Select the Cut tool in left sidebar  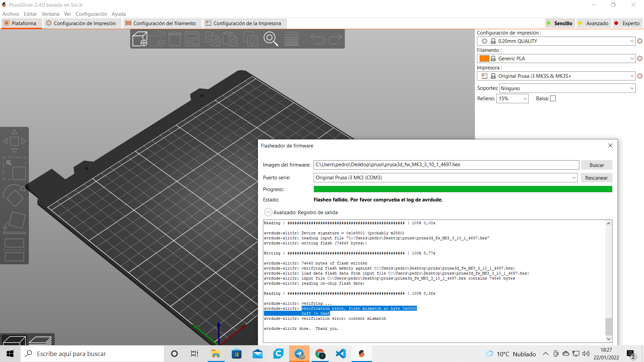pyautogui.click(x=14, y=250)
